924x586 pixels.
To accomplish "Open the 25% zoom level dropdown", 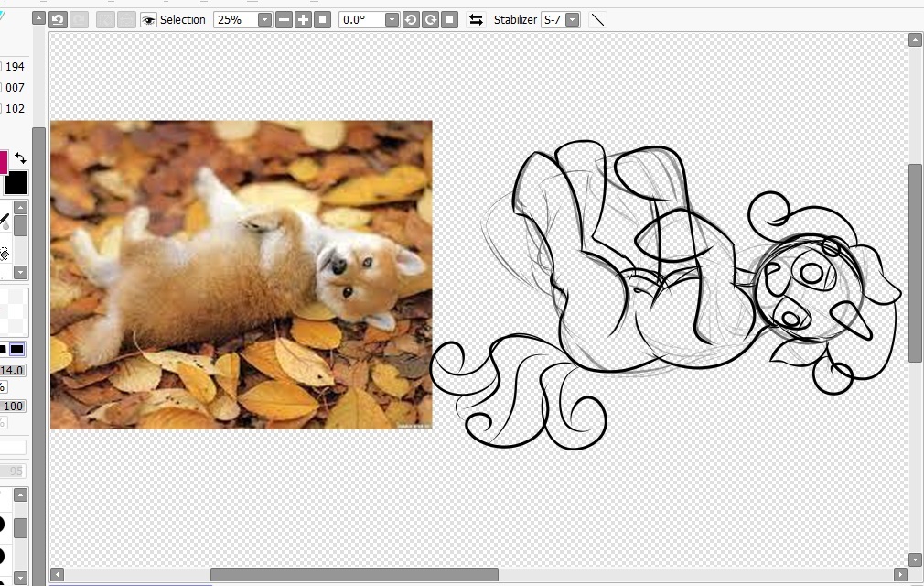I will pyautogui.click(x=264, y=19).
